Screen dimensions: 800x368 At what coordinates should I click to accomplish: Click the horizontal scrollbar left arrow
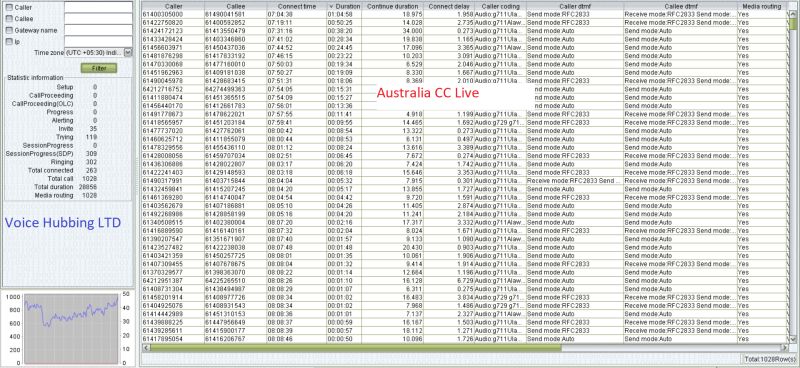click(x=145, y=348)
